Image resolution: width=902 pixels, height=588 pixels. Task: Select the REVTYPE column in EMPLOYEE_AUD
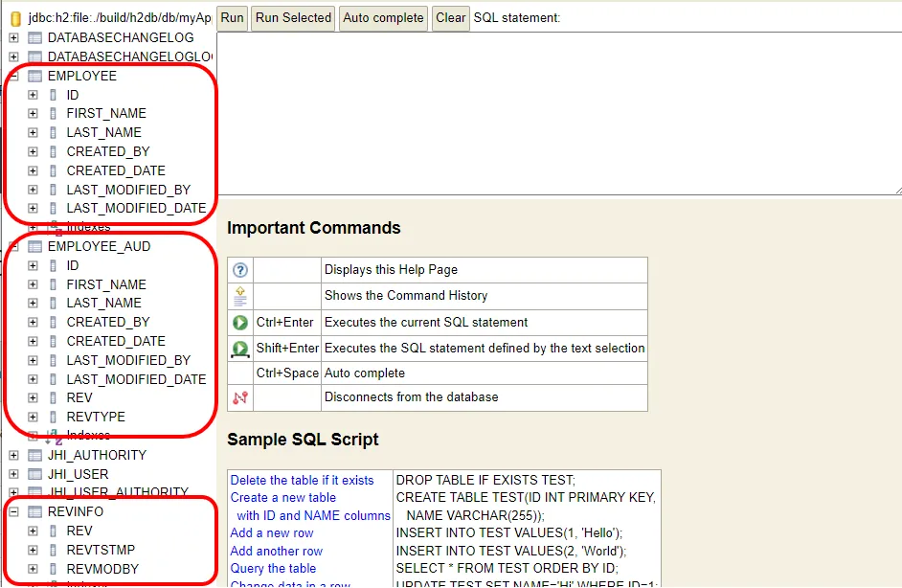coord(96,417)
